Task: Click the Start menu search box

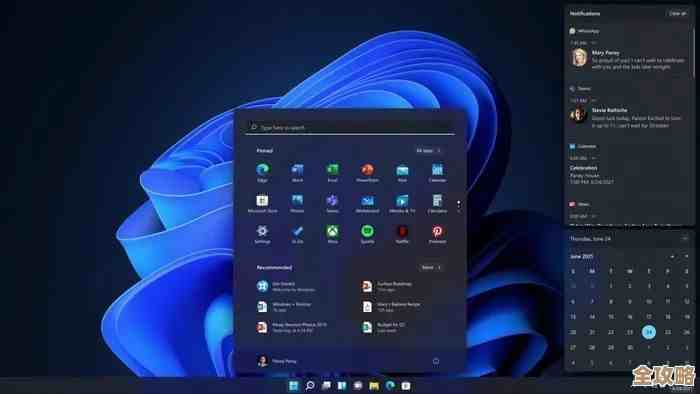Action: coord(350,127)
